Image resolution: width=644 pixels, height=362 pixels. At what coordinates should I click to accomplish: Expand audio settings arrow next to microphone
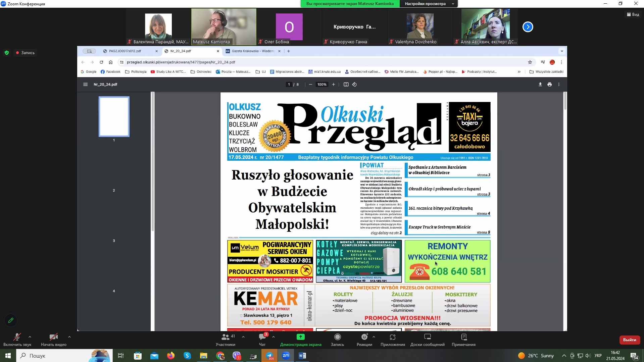(x=30, y=337)
